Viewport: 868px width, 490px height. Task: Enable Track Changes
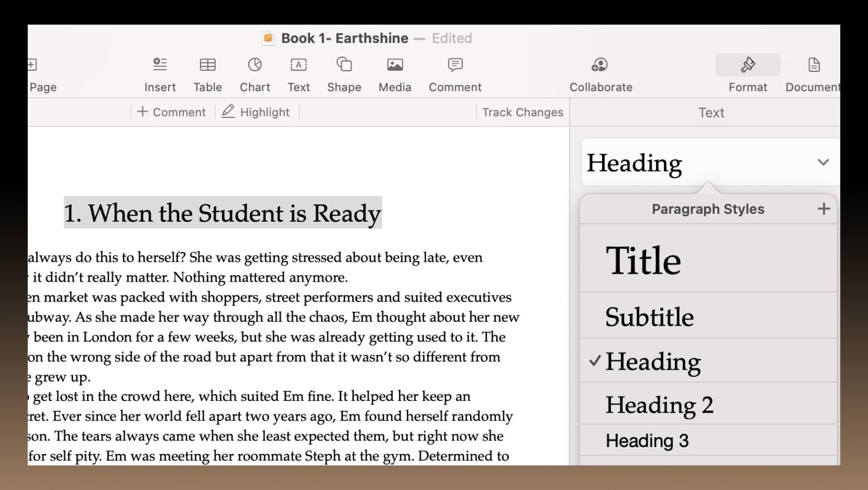(x=522, y=112)
